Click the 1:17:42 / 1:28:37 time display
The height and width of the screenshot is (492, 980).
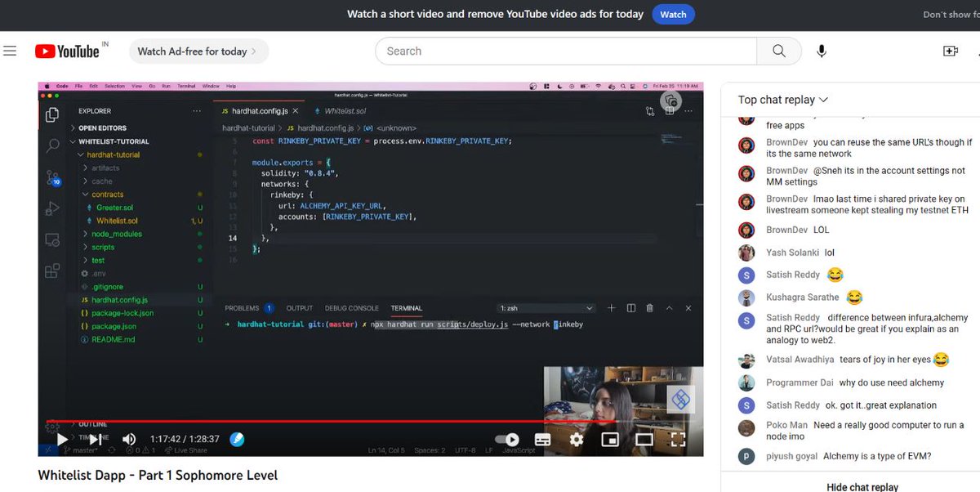185,440
